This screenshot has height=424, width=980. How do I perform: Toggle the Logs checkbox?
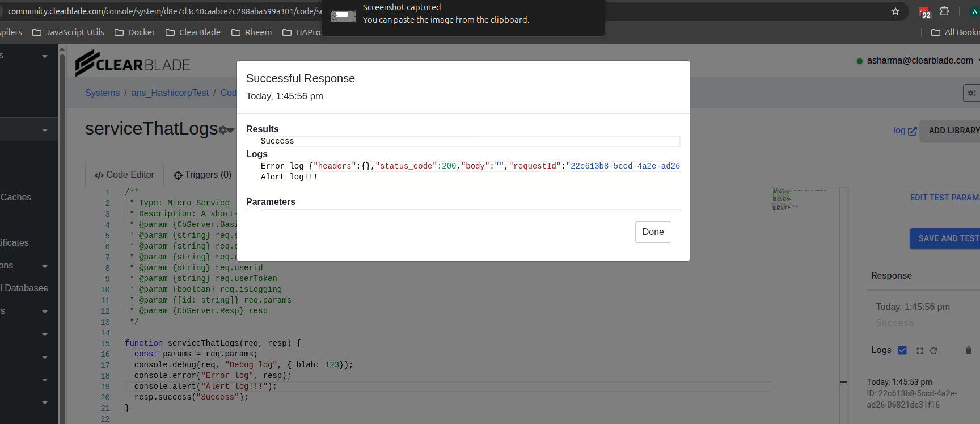coord(902,350)
